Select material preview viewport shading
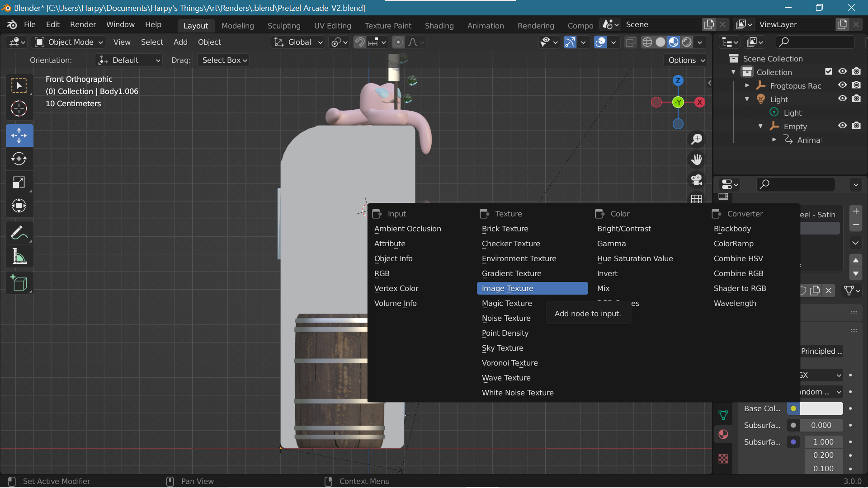Image resolution: width=868 pixels, height=488 pixels. [674, 42]
